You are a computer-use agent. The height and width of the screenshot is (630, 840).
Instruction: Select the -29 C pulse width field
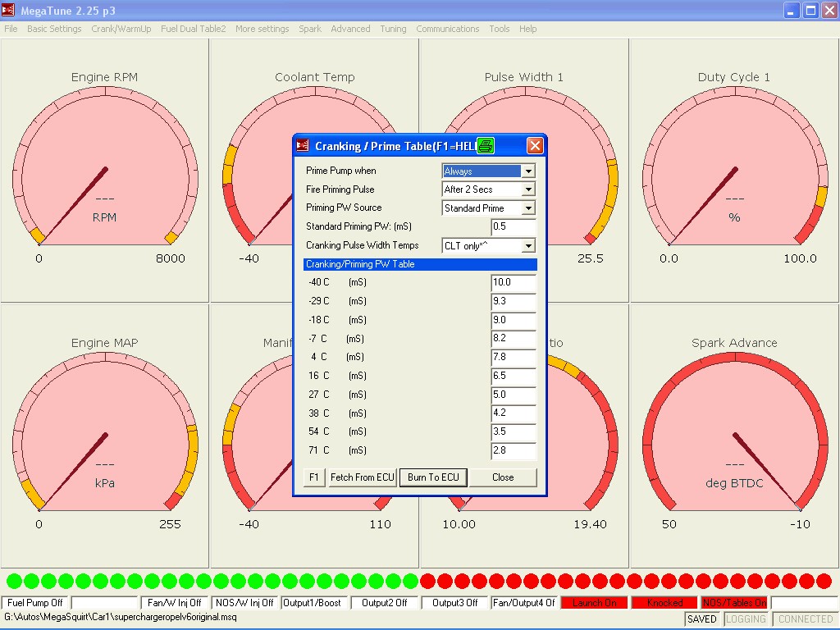[x=514, y=301]
